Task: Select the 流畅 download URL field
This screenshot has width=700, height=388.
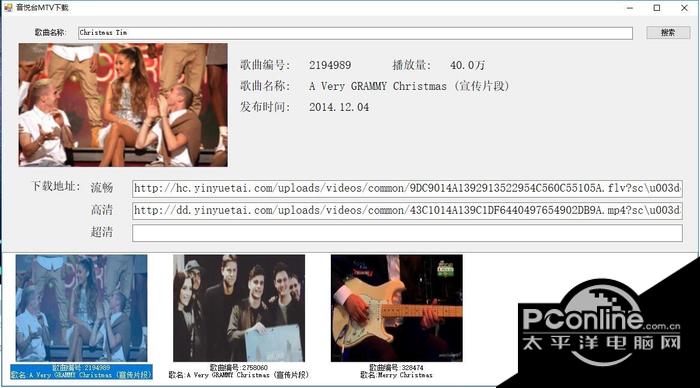Action: (407, 188)
